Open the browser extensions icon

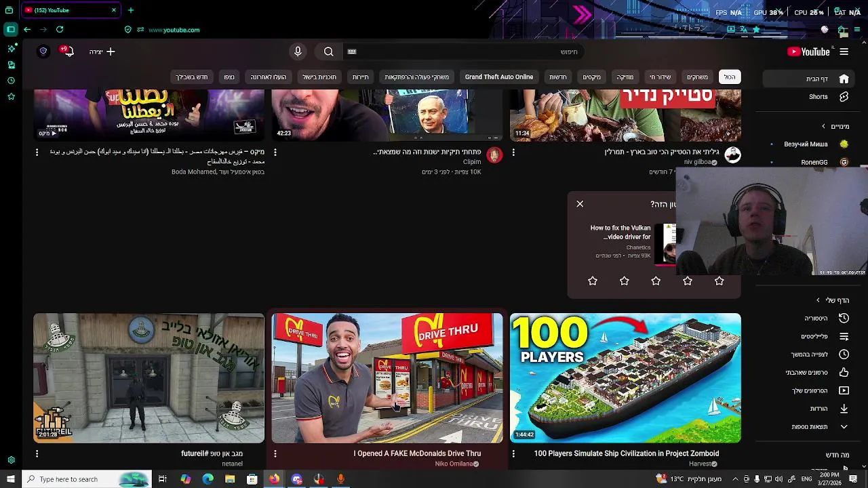tap(842, 30)
